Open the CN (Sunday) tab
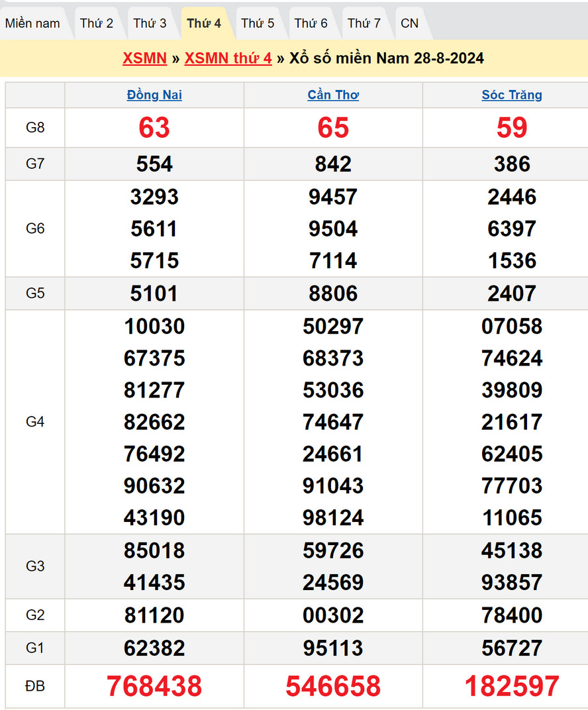The image size is (588, 710). (409, 23)
